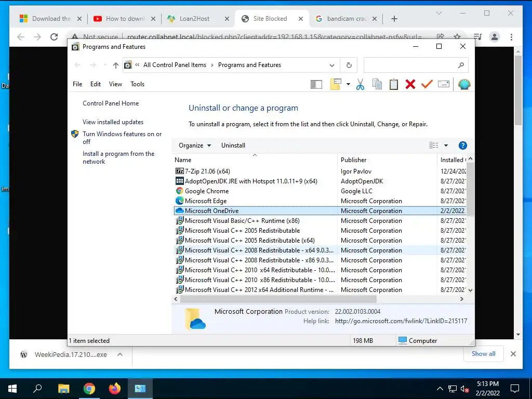Click the muted volume tray icon
Screen dimensions: 532x399
[x=465, y=389]
